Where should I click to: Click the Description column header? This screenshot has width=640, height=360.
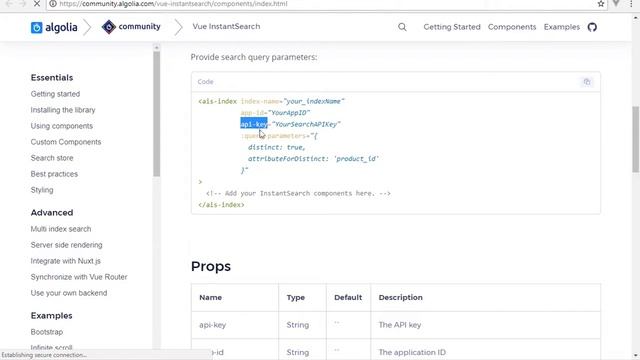point(400,298)
